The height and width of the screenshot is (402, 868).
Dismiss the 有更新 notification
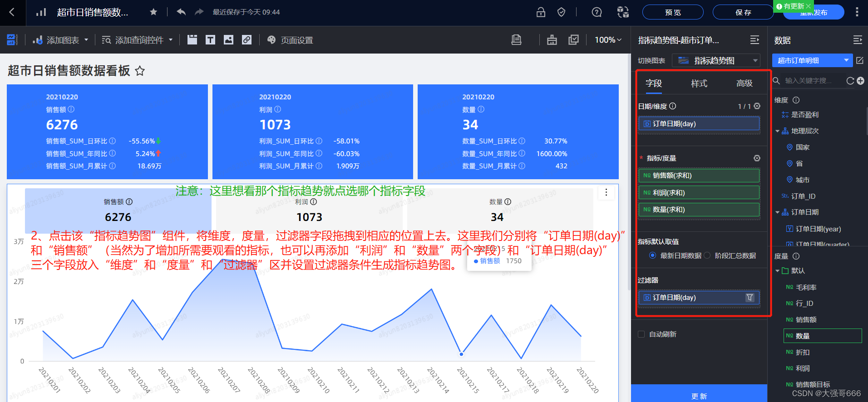coord(808,6)
